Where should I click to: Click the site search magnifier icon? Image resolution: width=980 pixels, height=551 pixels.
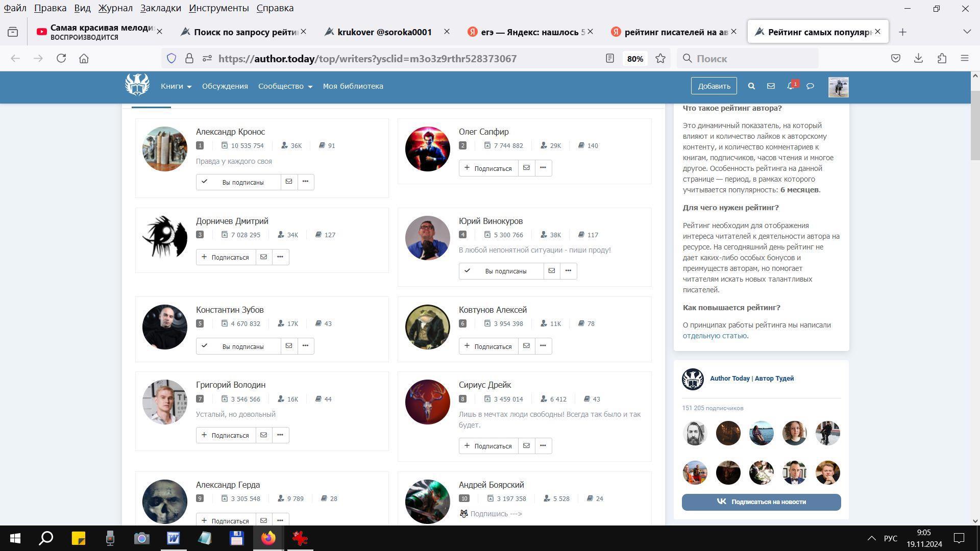(751, 86)
